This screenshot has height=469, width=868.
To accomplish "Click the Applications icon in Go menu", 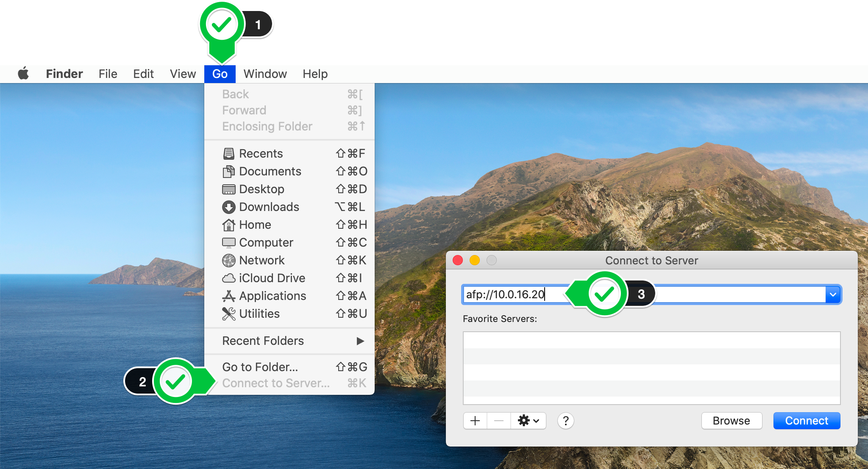I will coord(228,296).
